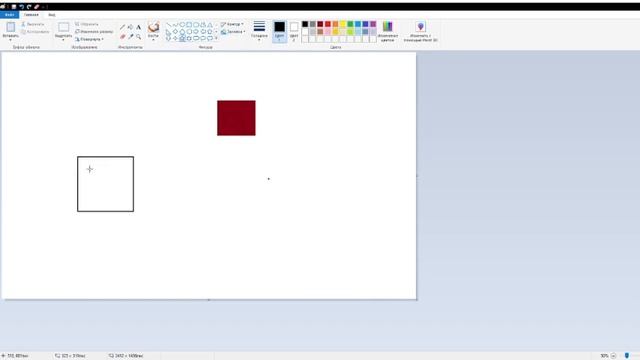Choose the dark red palette swatch
The image size is (640, 360).
click(x=320, y=24)
